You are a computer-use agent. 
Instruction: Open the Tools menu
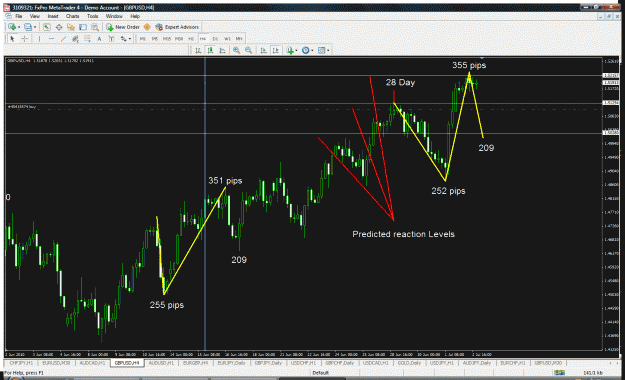[92, 16]
